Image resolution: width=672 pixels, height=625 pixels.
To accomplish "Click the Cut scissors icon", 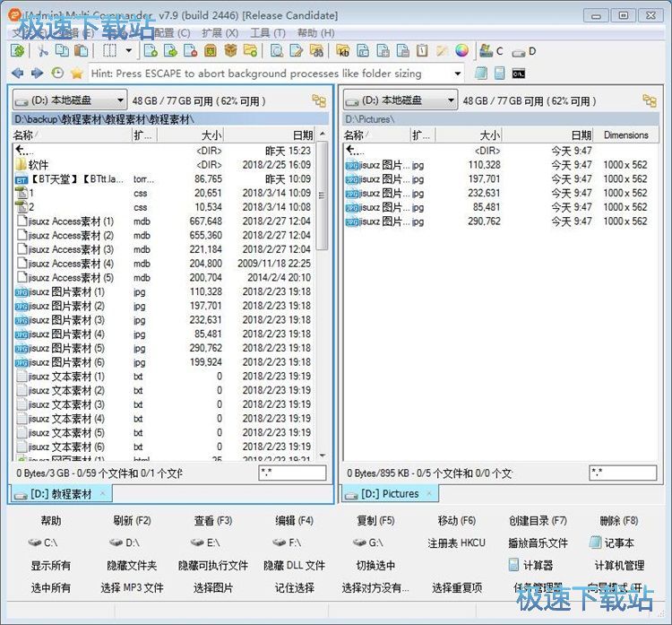I will (42, 51).
